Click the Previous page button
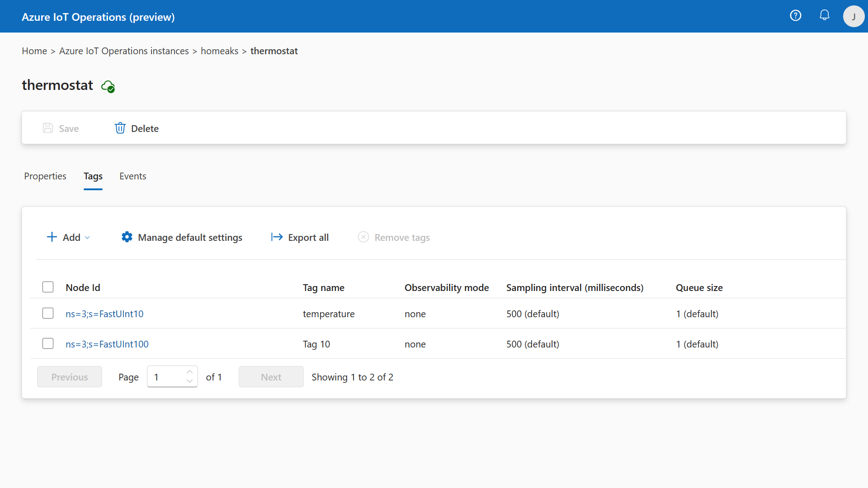868x488 pixels. point(70,377)
